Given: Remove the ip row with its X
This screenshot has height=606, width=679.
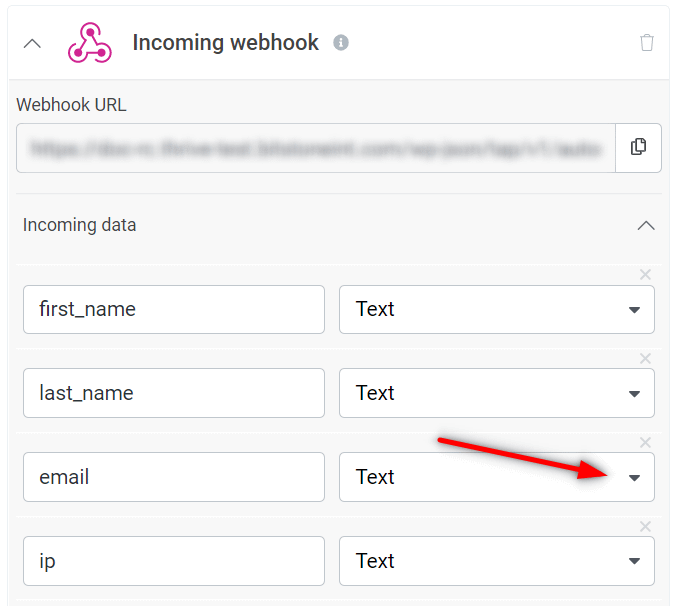Looking at the screenshot, I should click(x=645, y=526).
